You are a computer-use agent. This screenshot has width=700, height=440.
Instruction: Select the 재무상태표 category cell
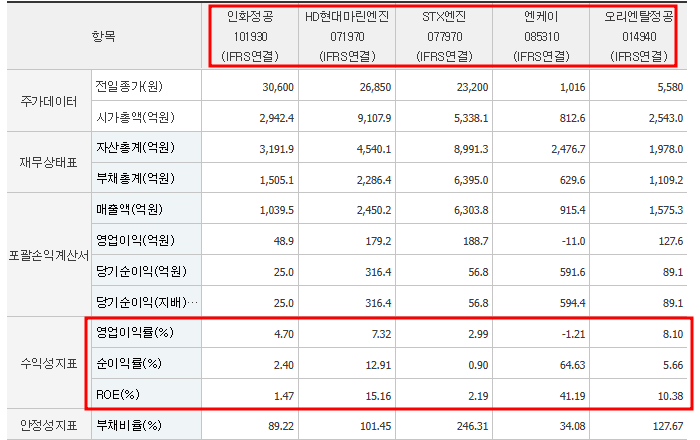49,162
